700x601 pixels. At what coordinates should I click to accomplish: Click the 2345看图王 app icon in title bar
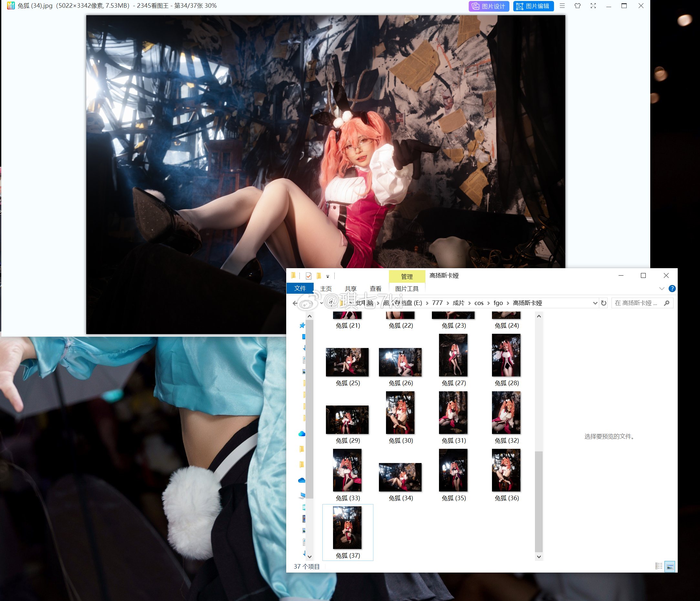coord(11,5)
